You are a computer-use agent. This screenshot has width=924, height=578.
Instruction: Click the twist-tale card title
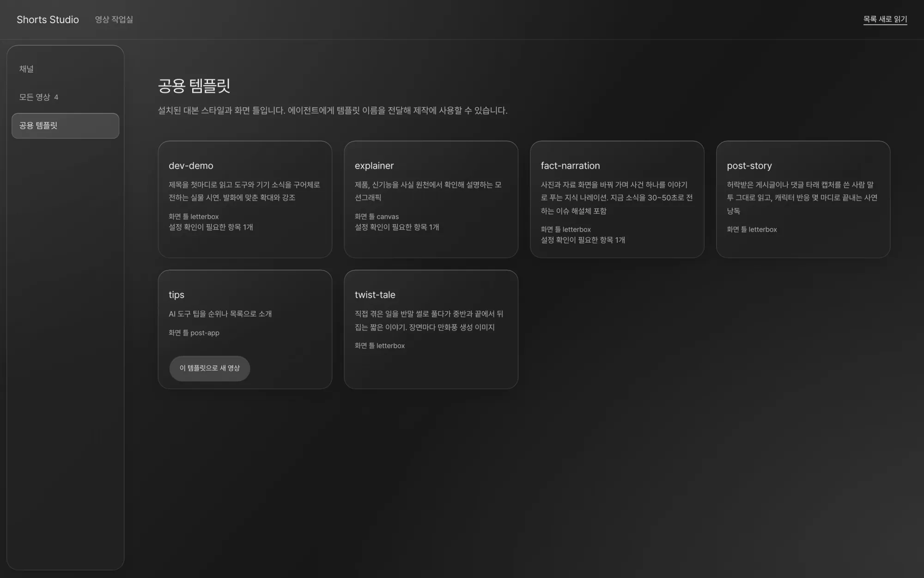375,295
